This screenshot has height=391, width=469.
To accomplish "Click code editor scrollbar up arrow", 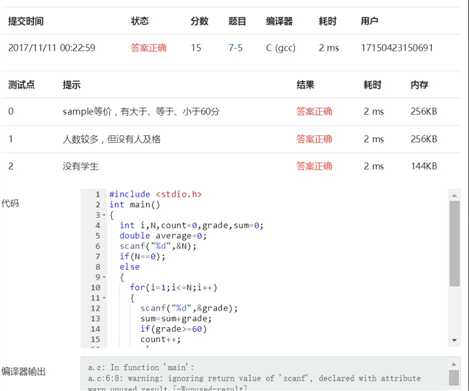I will click(x=454, y=195).
